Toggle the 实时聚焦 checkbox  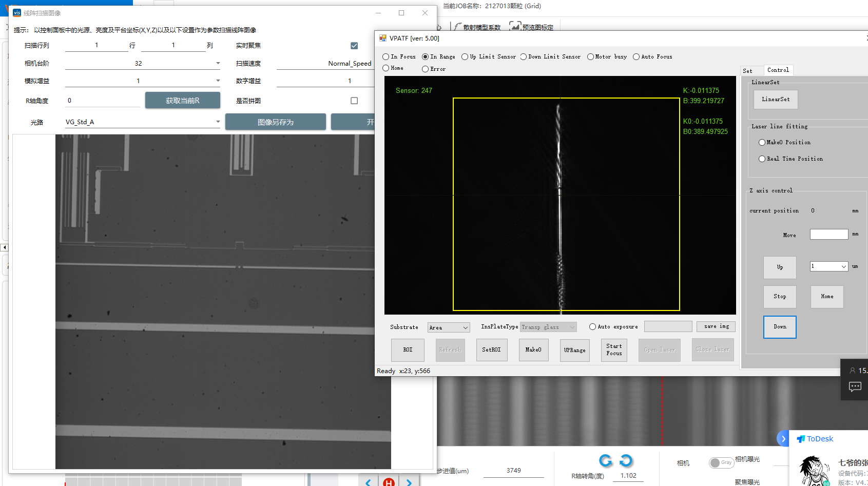click(x=354, y=46)
